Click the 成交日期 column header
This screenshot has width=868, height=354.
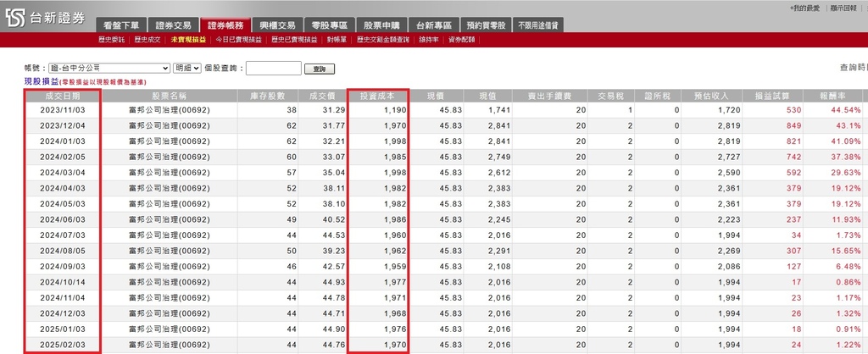[63, 96]
